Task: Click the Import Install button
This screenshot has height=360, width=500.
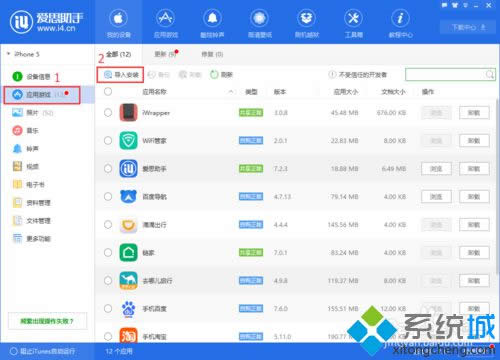Action: pyautogui.click(x=120, y=75)
